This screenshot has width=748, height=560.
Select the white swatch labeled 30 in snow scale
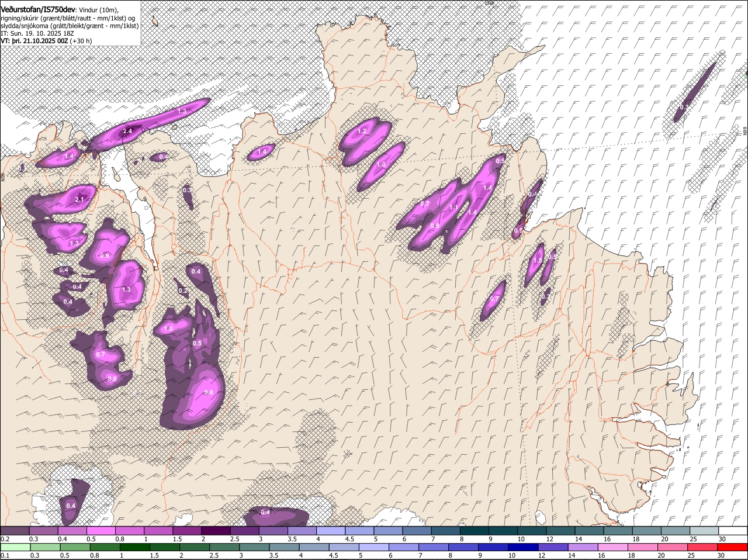(x=733, y=530)
